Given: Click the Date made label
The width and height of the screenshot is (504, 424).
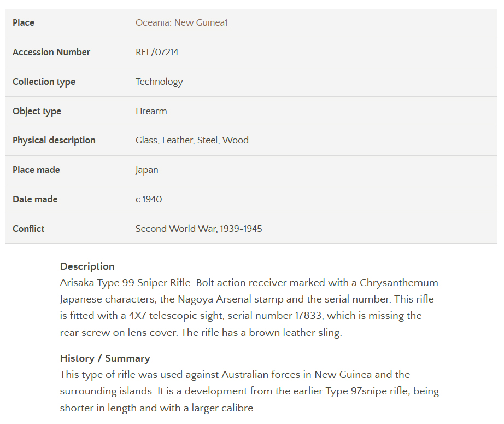Looking at the screenshot, I should coord(35,200).
